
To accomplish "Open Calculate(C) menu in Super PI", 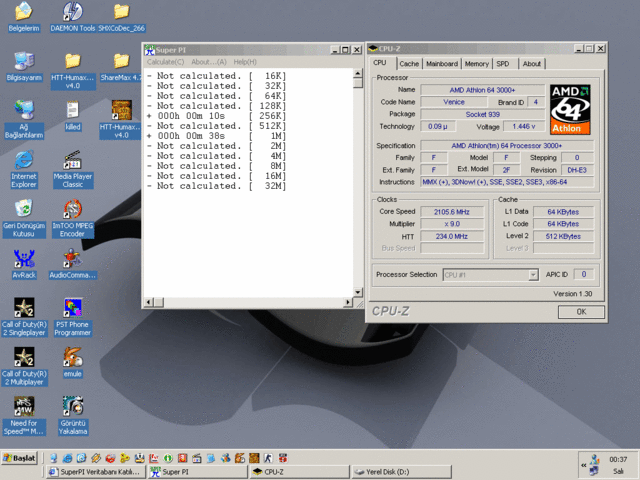I will (x=165, y=62).
